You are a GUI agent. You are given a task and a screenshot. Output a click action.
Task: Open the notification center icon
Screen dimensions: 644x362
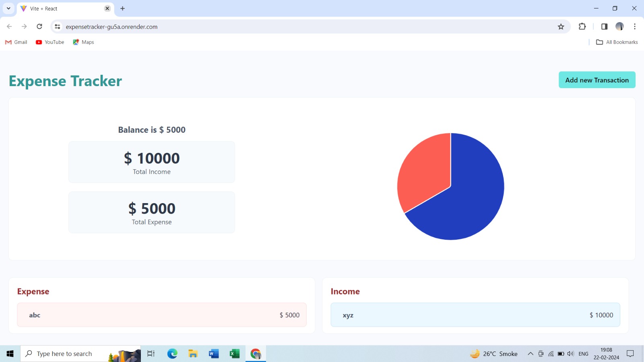[630, 354]
